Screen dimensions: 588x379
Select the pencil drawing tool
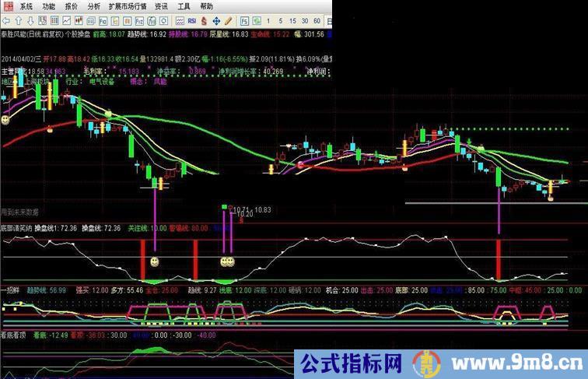[228, 20]
